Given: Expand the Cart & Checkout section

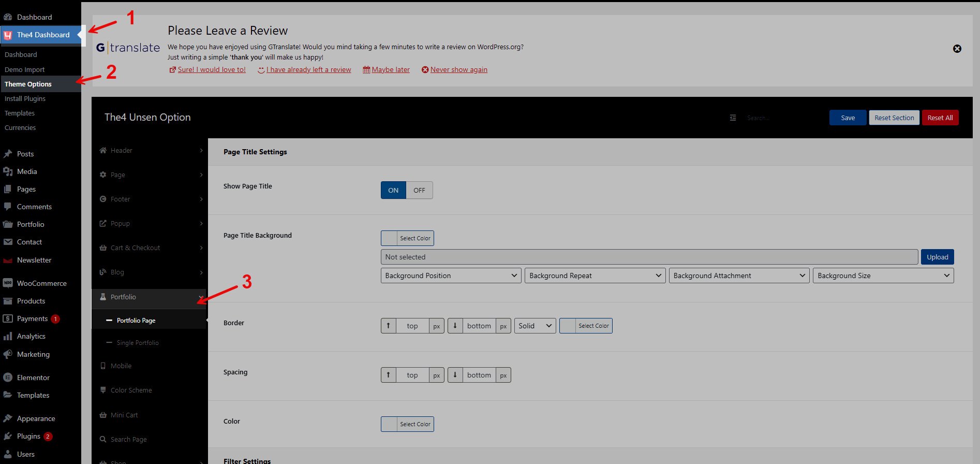Looking at the screenshot, I should (150, 248).
